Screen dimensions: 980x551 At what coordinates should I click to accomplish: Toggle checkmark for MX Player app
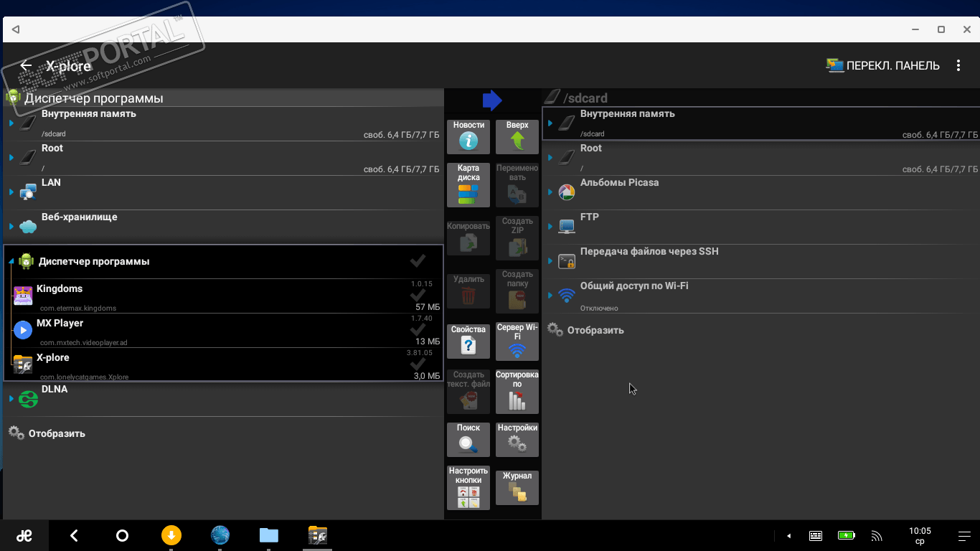(418, 329)
